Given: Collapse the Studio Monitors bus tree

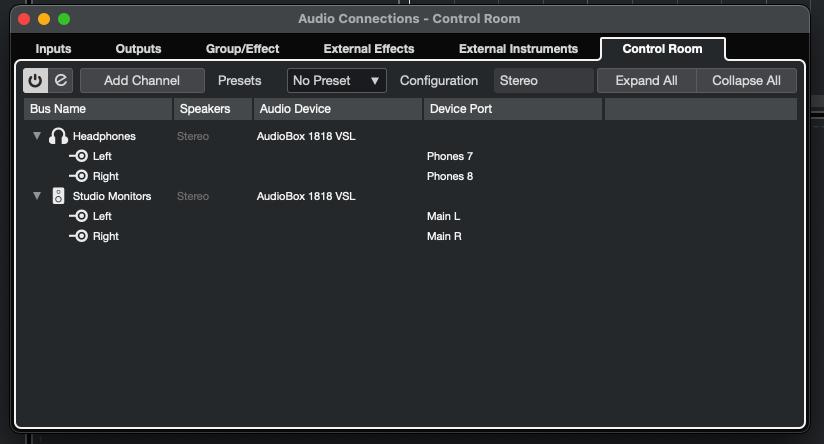Looking at the screenshot, I should pyautogui.click(x=37, y=196).
